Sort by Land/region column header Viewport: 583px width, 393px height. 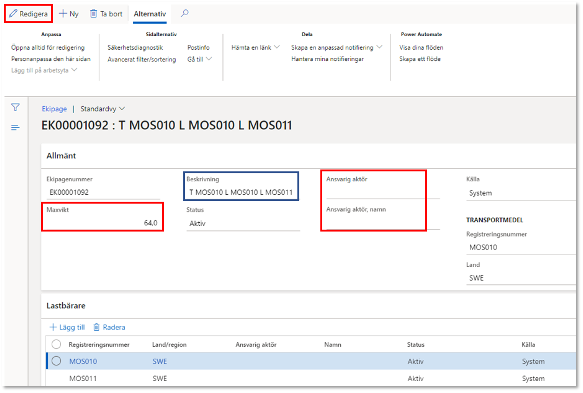[169, 345]
